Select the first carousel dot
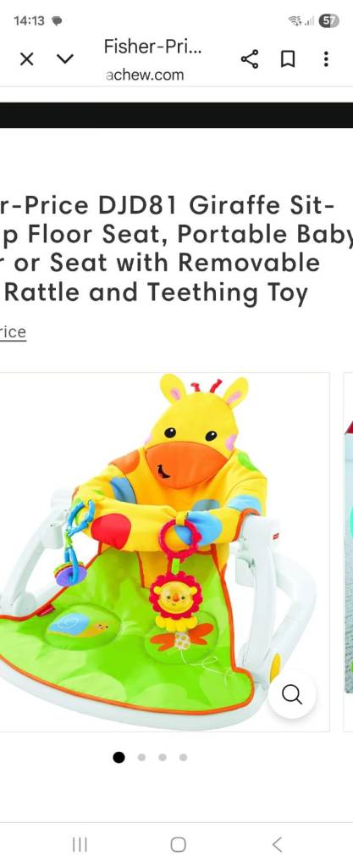The image size is (353, 868). [x=119, y=757]
